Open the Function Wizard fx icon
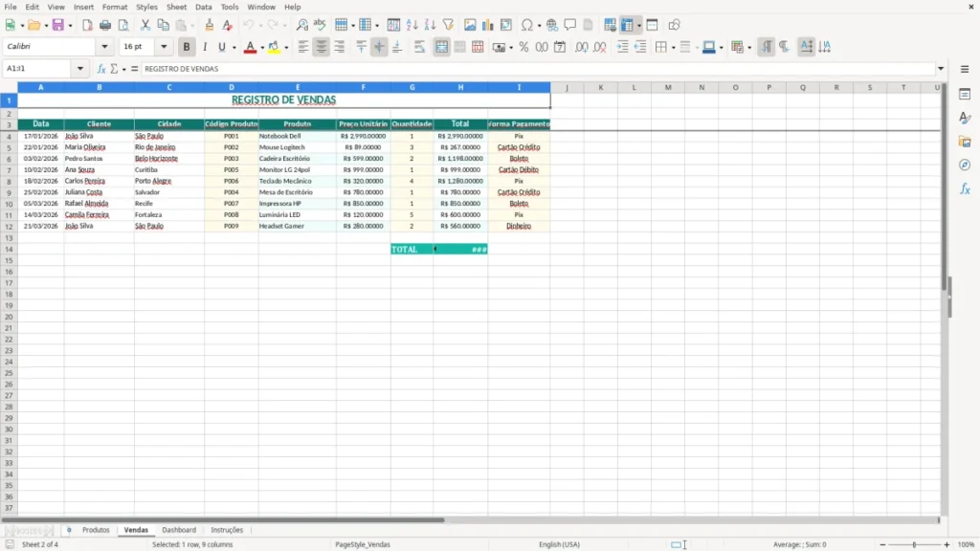 click(101, 69)
